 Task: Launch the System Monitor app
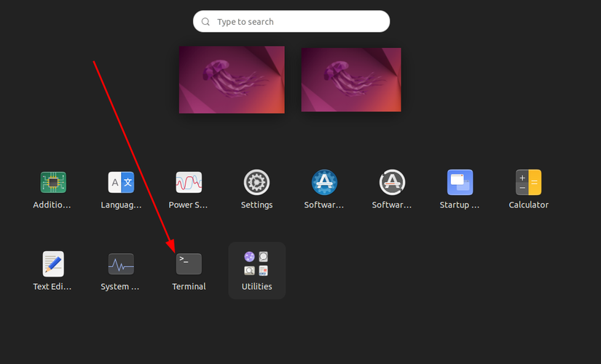point(121,264)
